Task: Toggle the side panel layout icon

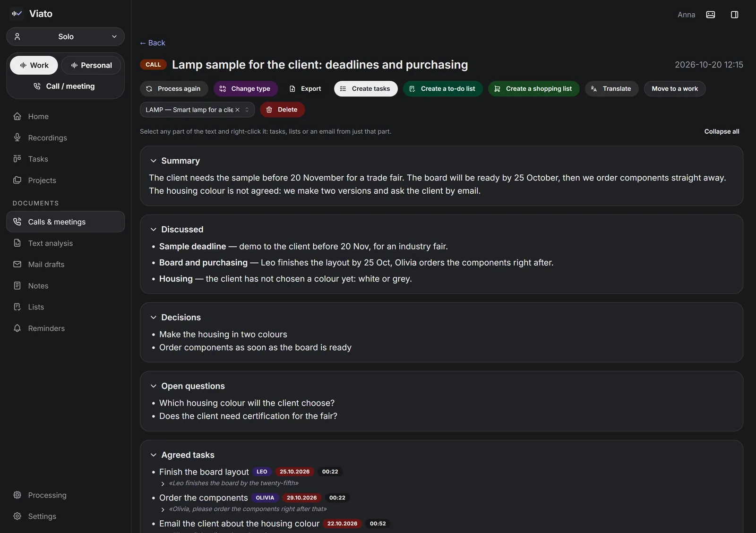Action: [x=734, y=15]
